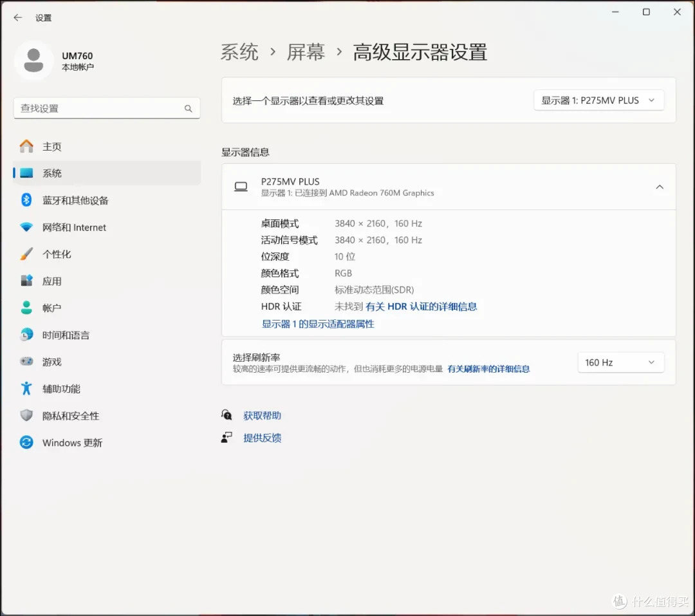Click 屏幕 in the breadcrumb
The width and height of the screenshot is (695, 616).
(x=306, y=52)
